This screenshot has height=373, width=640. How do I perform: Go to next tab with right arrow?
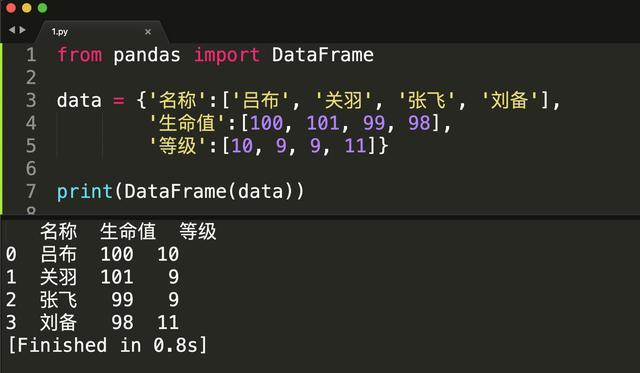22,30
